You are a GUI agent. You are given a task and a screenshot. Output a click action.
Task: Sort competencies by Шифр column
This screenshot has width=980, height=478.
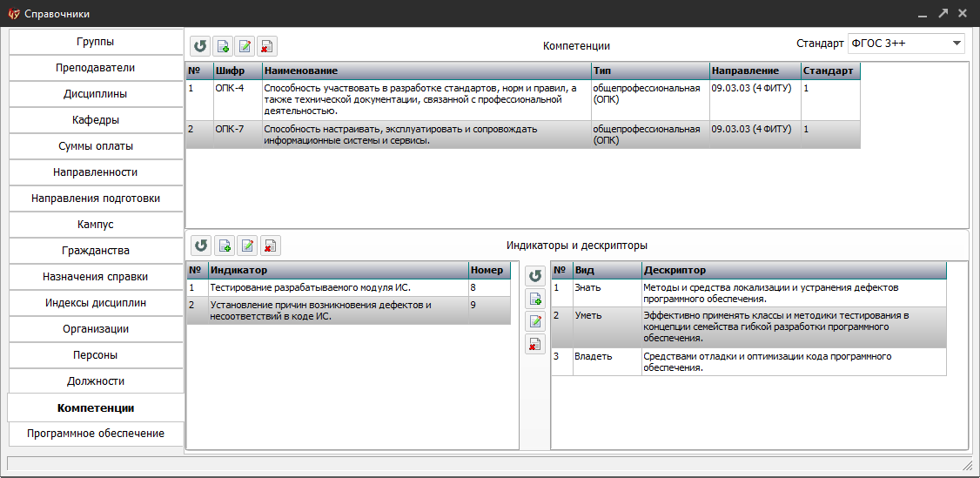[x=238, y=71]
